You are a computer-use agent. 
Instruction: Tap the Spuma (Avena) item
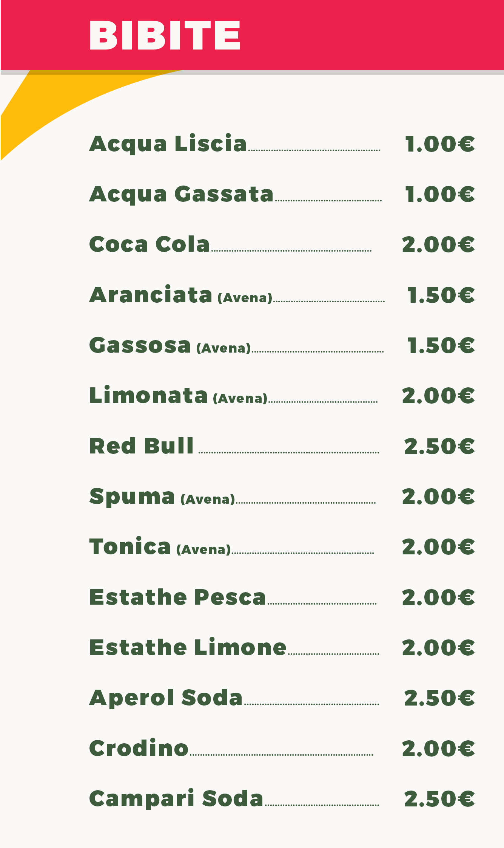click(162, 497)
